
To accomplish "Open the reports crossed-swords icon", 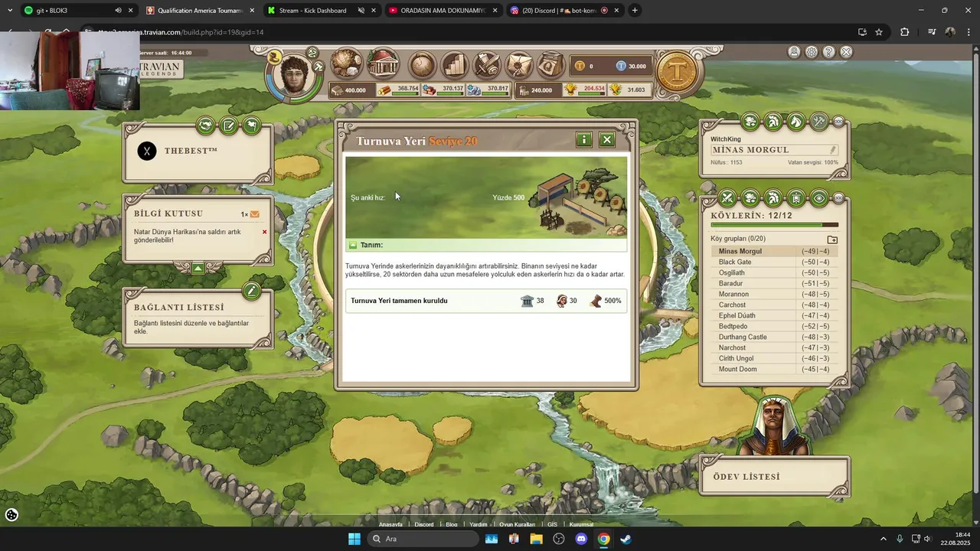I will (x=487, y=65).
